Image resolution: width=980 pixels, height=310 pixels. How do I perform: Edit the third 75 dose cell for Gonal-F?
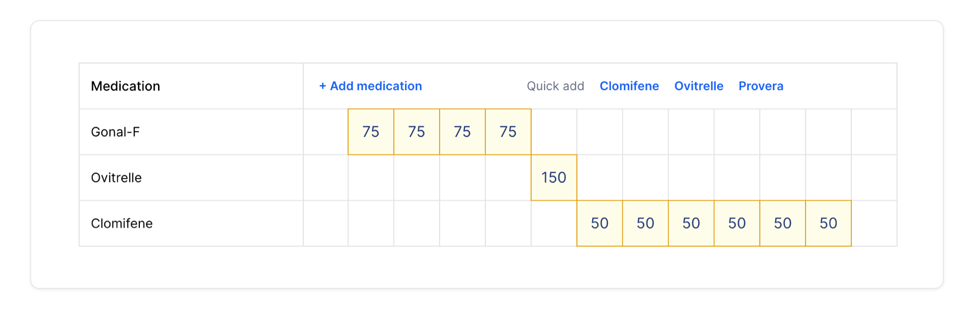pos(462,132)
